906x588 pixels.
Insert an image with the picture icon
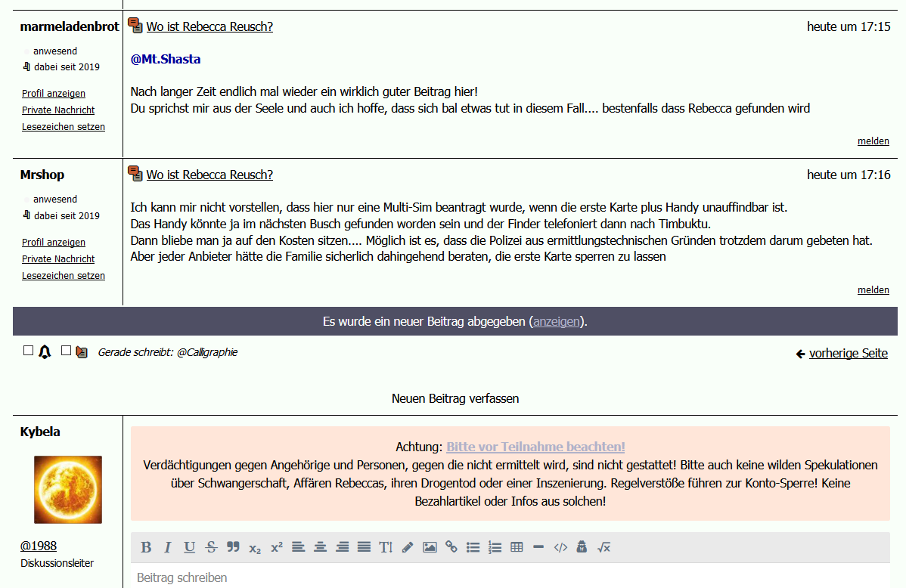pos(430,547)
